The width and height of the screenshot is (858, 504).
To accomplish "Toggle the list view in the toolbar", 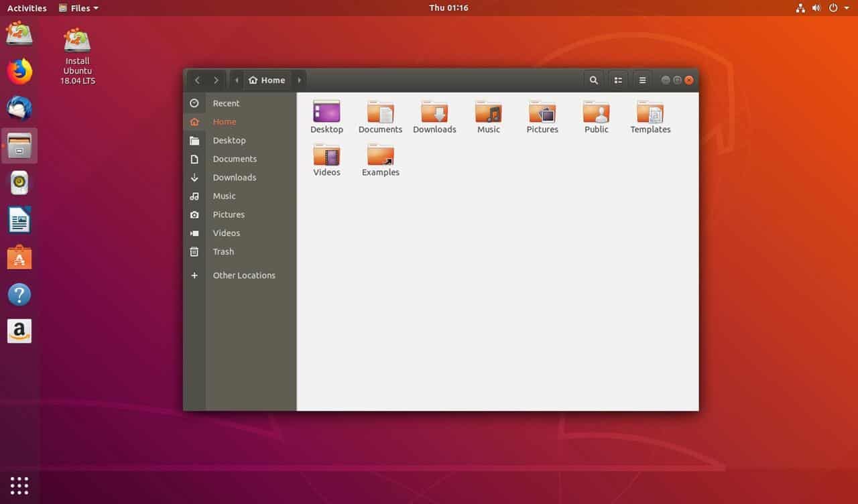I will point(617,79).
